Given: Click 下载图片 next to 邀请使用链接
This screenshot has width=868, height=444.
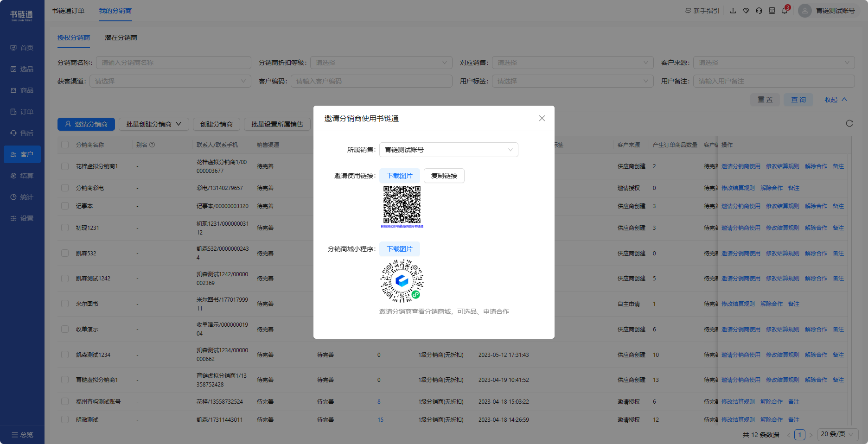Looking at the screenshot, I should (x=399, y=176).
